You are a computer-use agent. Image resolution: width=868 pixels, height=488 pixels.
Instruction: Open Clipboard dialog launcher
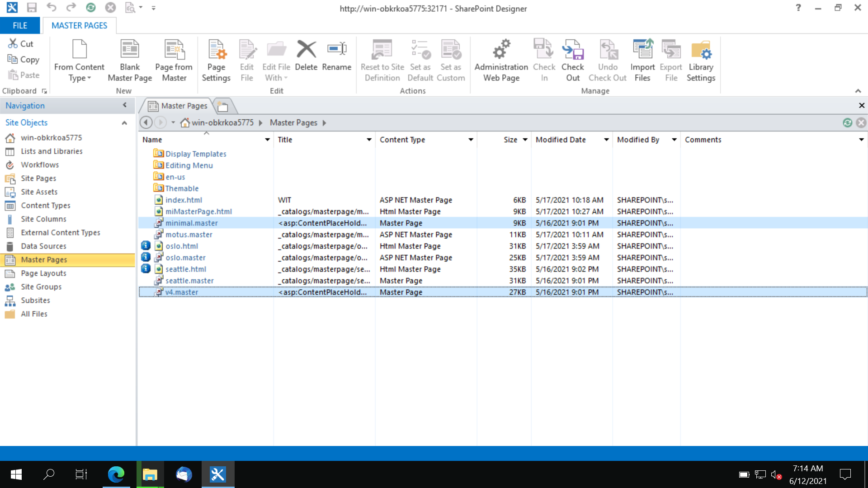(44, 91)
